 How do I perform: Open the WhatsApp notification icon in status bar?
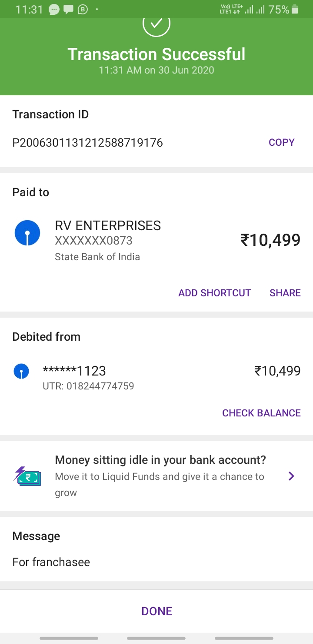click(x=54, y=9)
